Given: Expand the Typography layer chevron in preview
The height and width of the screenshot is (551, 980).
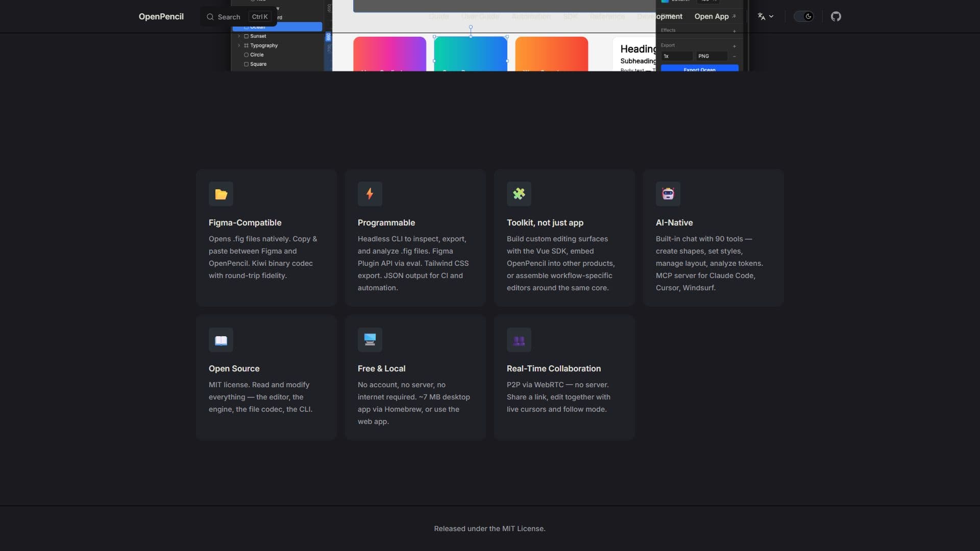Looking at the screenshot, I should [x=238, y=45].
